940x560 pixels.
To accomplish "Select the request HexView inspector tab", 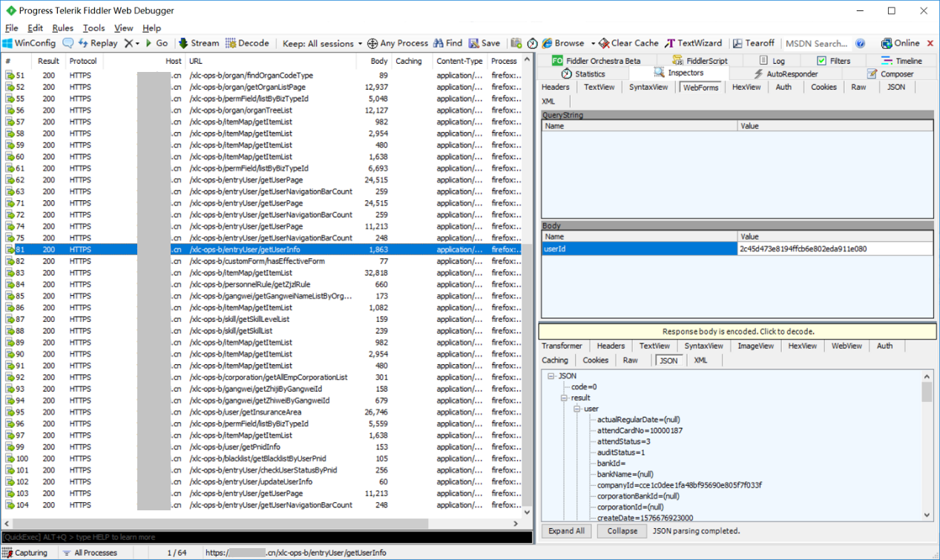I will click(x=746, y=87).
